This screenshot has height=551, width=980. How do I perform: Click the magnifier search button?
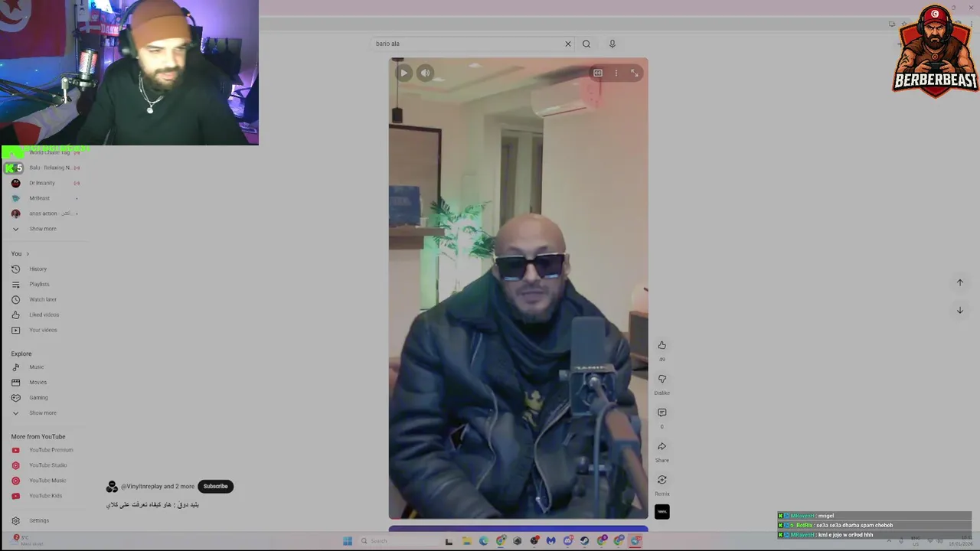586,44
